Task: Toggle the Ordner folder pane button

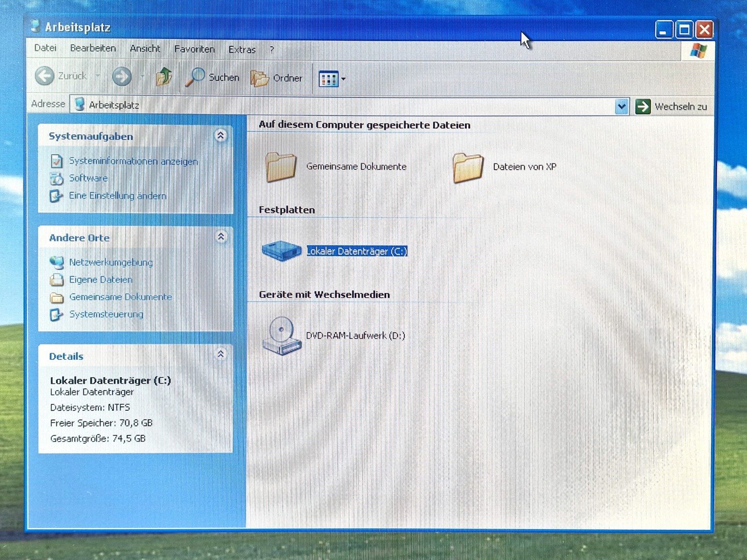Action: [x=277, y=78]
